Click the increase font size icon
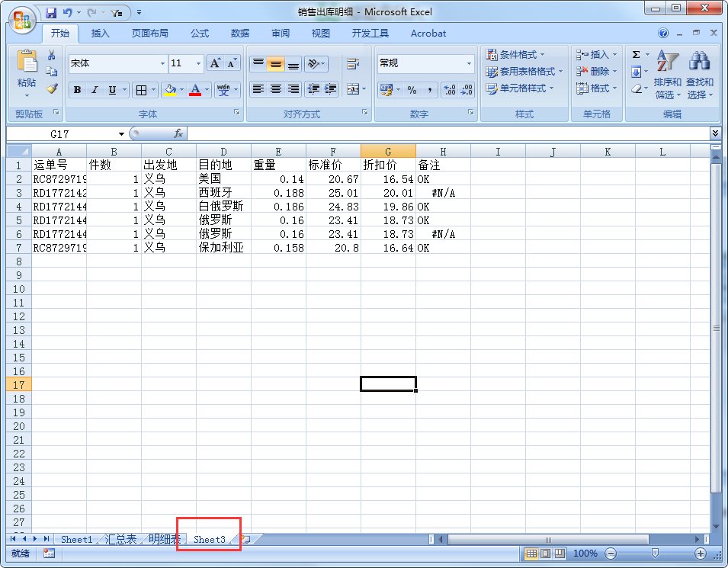Viewport: 728px width, 568px height. tap(215, 63)
